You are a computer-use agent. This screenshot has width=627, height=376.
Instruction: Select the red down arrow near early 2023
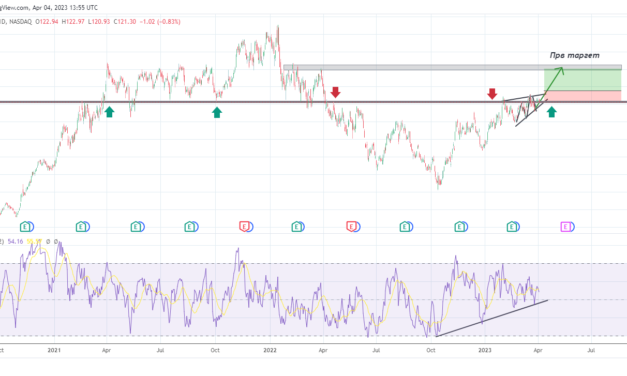(492, 94)
